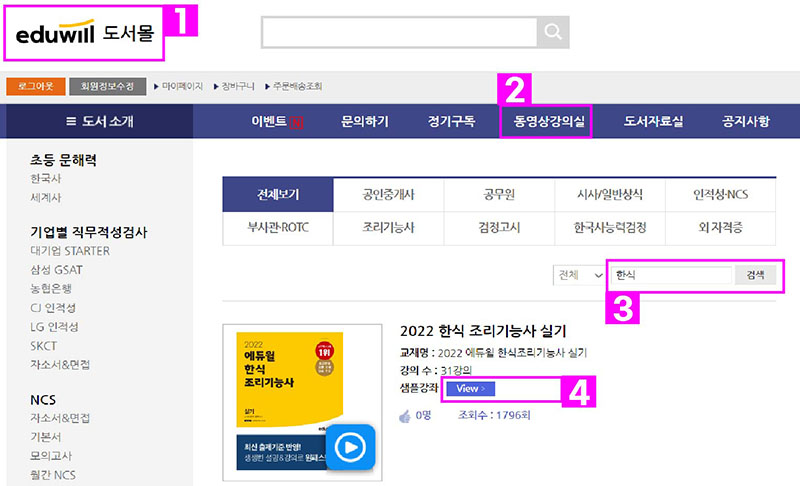This screenshot has width=800, height=486.
Task: Open the 초등 문해력 sidebar heading
Action: pyautogui.click(x=63, y=160)
